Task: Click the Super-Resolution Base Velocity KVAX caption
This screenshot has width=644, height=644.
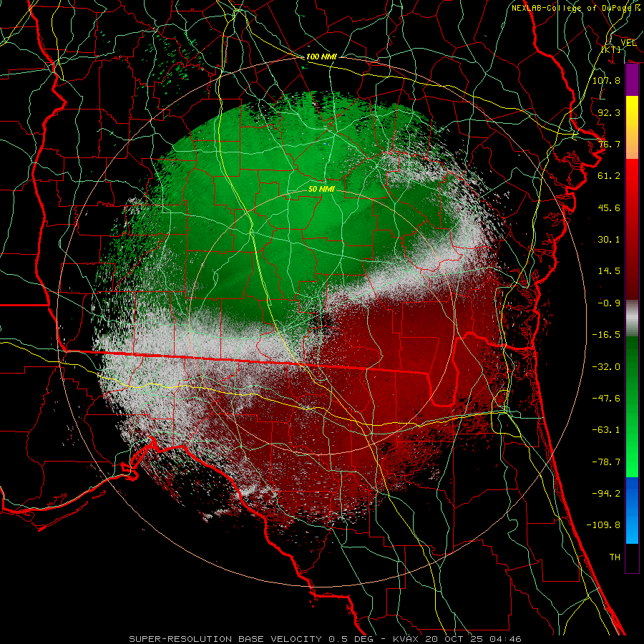Action: coord(326,639)
